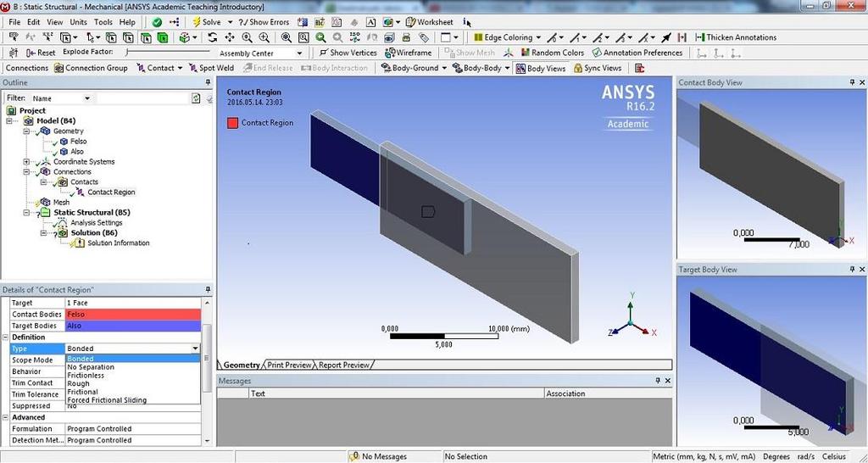
Task: Open the Tools menu
Action: pyautogui.click(x=103, y=22)
